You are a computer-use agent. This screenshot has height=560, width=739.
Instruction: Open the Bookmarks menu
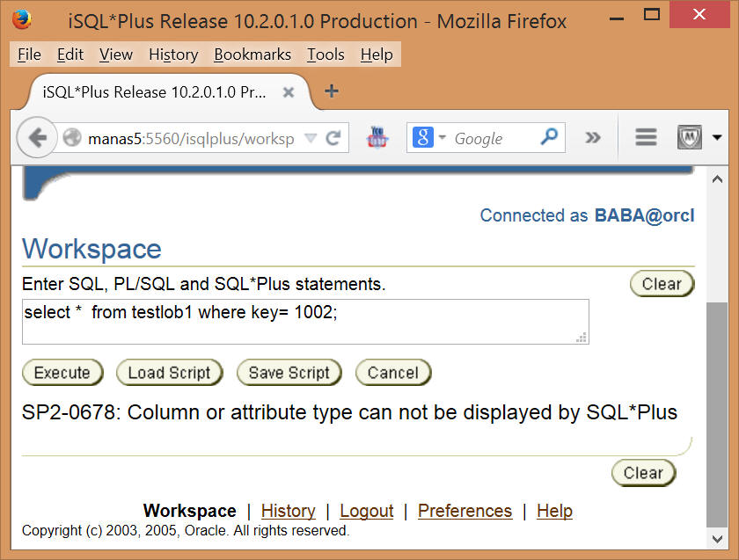(x=252, y=55)
